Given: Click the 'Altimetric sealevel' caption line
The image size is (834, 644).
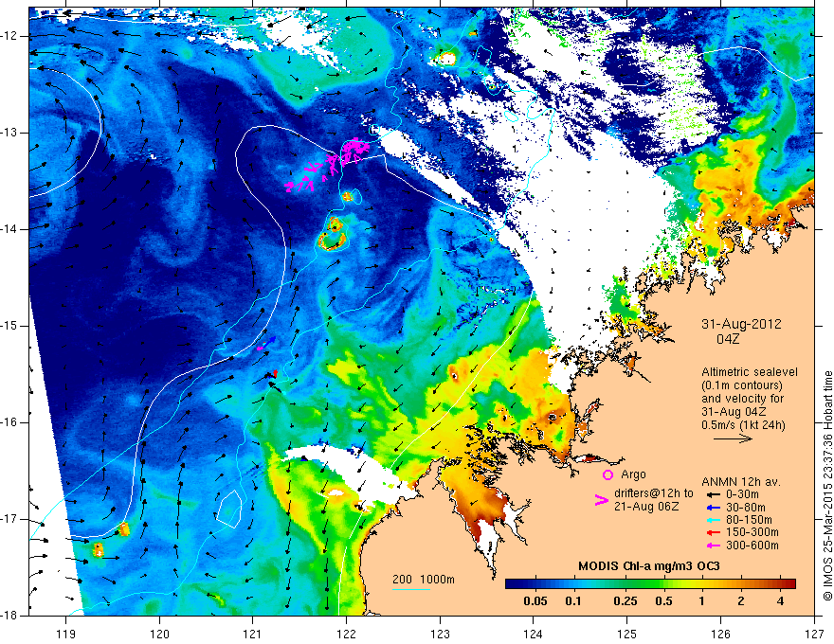Looking at the screenshot, I should [750, 372].
